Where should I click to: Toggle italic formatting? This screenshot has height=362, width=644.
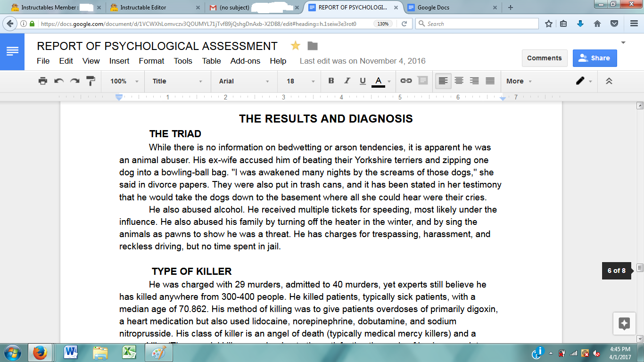347,81
